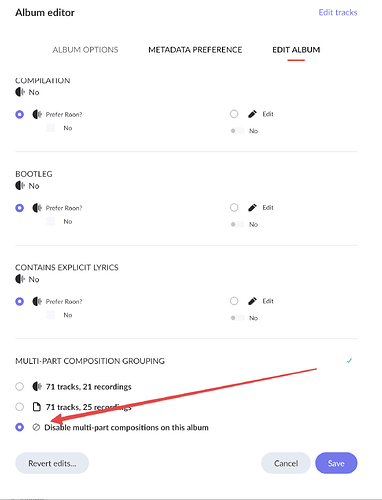Open the Edit tracks link
Screen dimensions: 382x500
coord(338,13)
